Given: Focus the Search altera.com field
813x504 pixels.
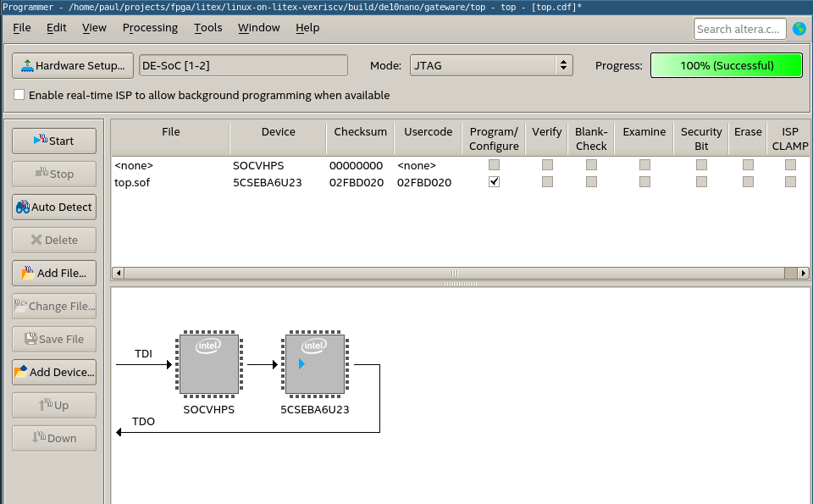Looking at the screenshot, I should (738, 29).
